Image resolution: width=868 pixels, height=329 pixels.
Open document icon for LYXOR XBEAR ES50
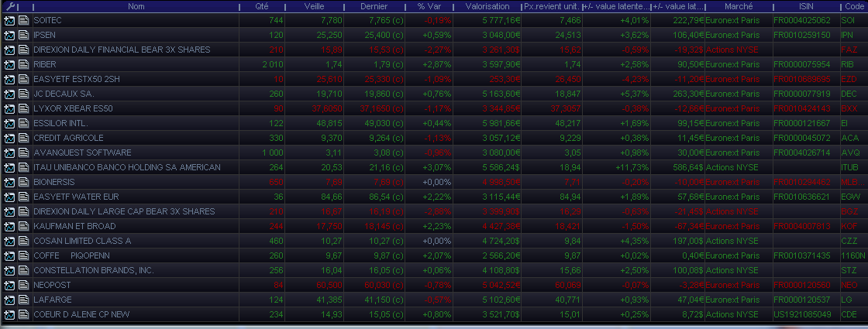coord(23,108)
